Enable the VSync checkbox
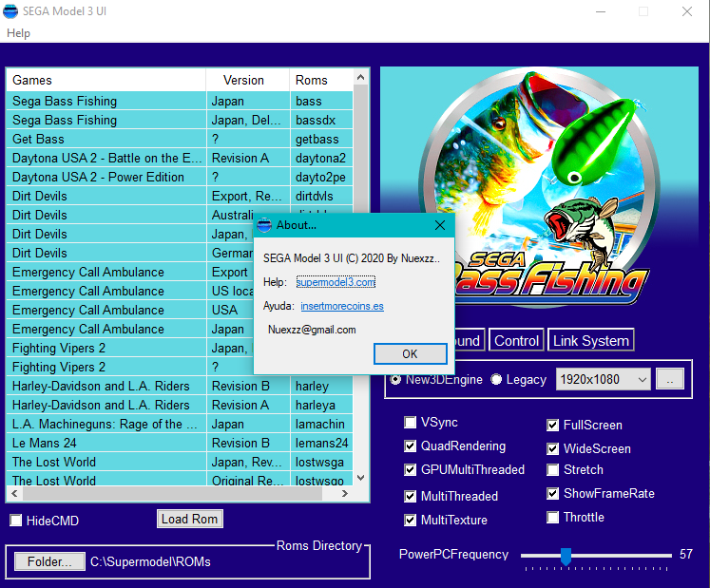Image resolution: width=710 pixels, height=588 pixels. 410,423
